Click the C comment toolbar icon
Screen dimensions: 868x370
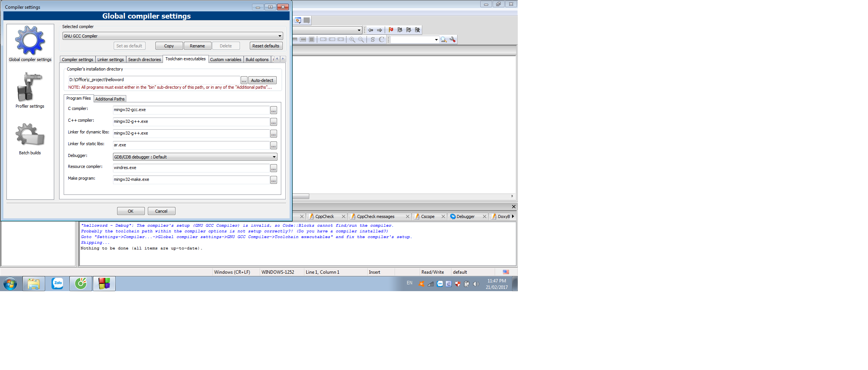pos(382,39)
